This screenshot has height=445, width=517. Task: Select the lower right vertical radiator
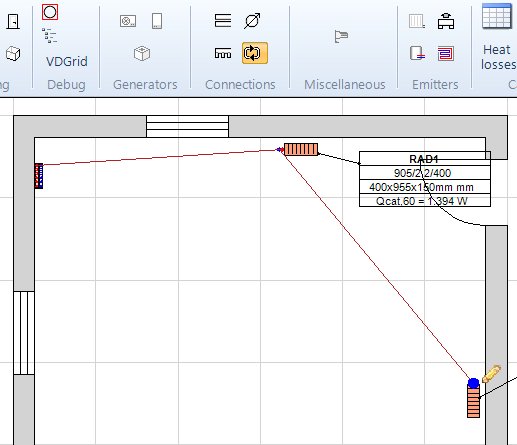click(x=473, y=401)
